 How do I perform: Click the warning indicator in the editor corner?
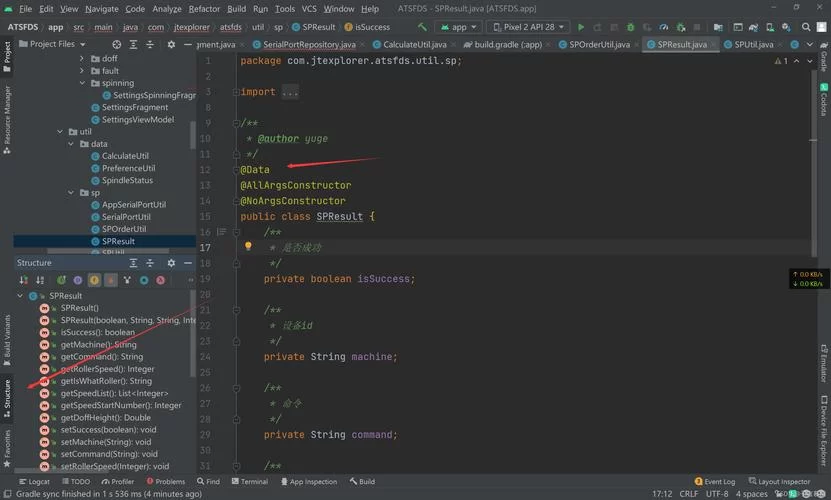click(781, 61)
